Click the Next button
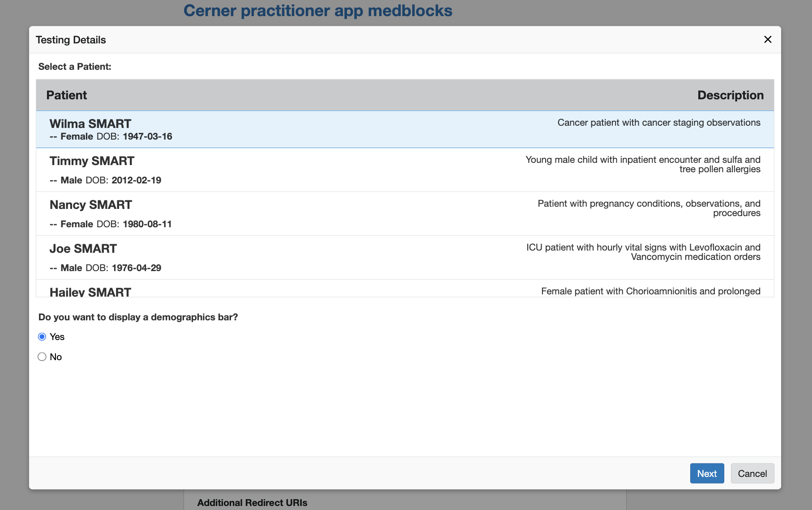Screen dimensions: 812x510 click(x=707, y=473)
